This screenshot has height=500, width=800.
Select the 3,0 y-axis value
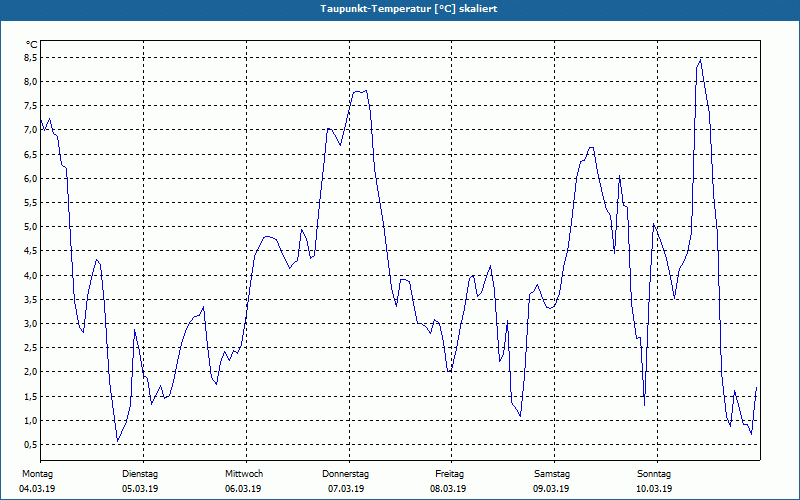pos(32,323)
